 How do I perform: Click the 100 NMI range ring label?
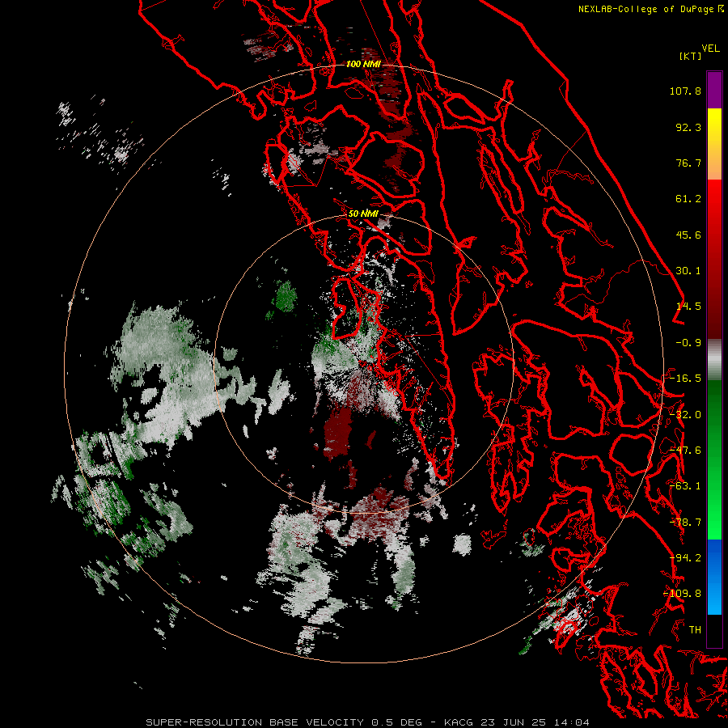tap(363, 64)
